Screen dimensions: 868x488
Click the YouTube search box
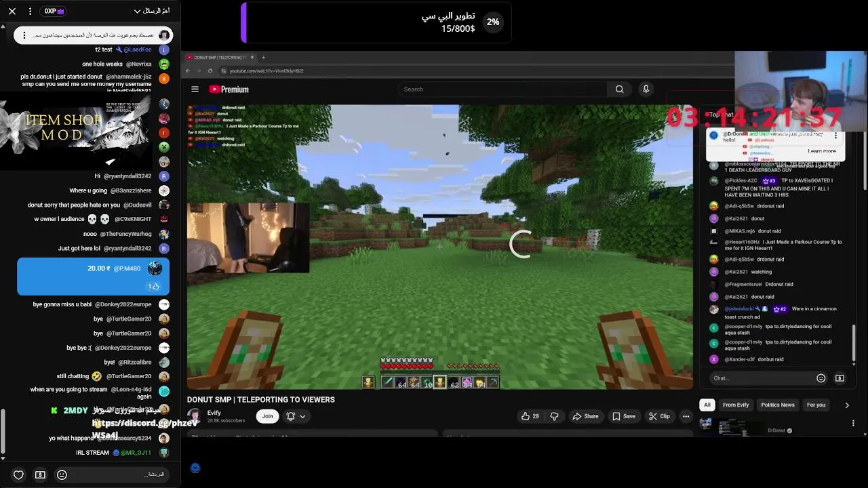point(502,89)
